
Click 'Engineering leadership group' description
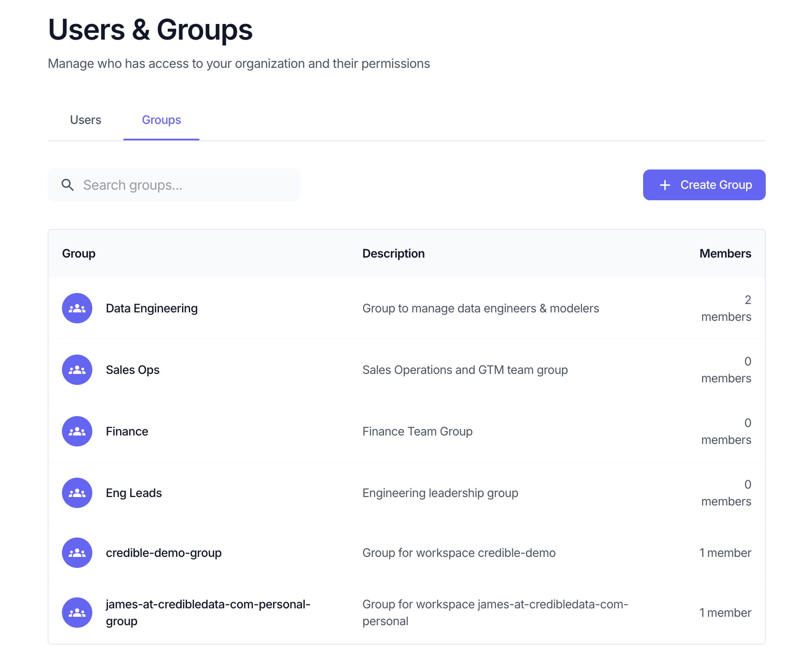440,493
